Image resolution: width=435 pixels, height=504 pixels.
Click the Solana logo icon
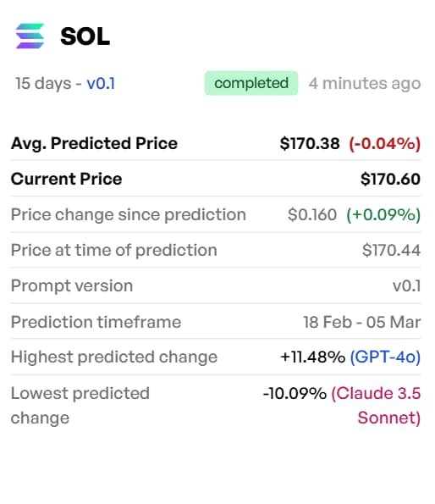click(30, 36)
